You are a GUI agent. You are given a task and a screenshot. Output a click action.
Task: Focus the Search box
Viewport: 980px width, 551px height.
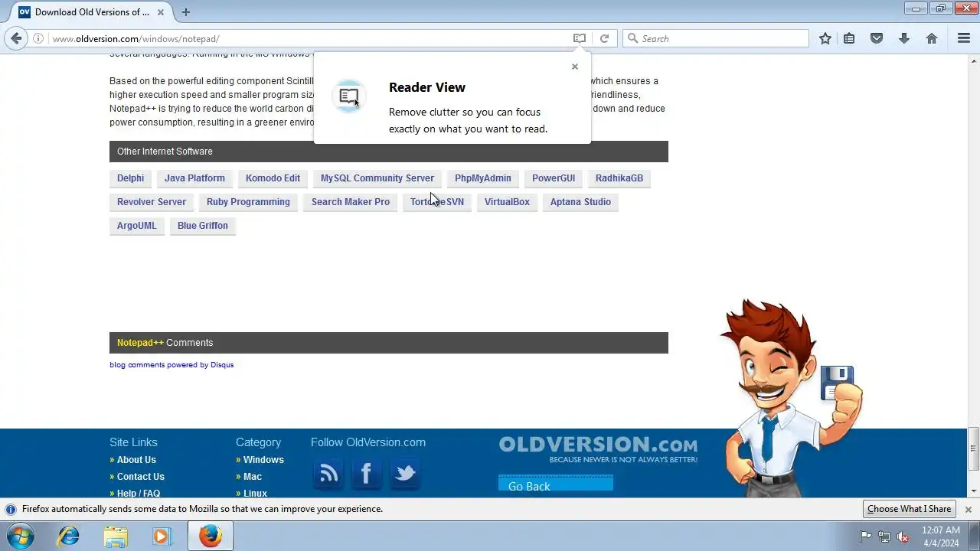point(716,38)
